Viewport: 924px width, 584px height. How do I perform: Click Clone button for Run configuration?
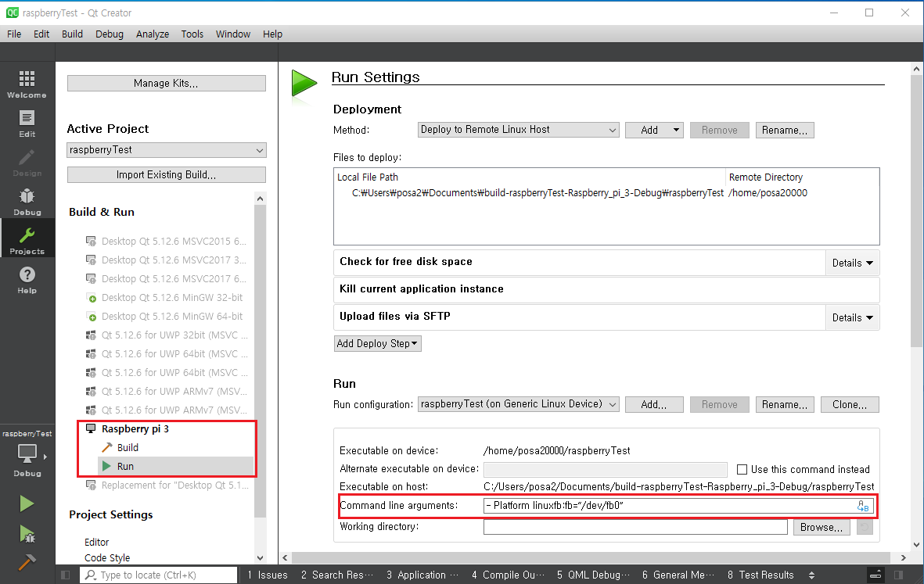point(850,404)
